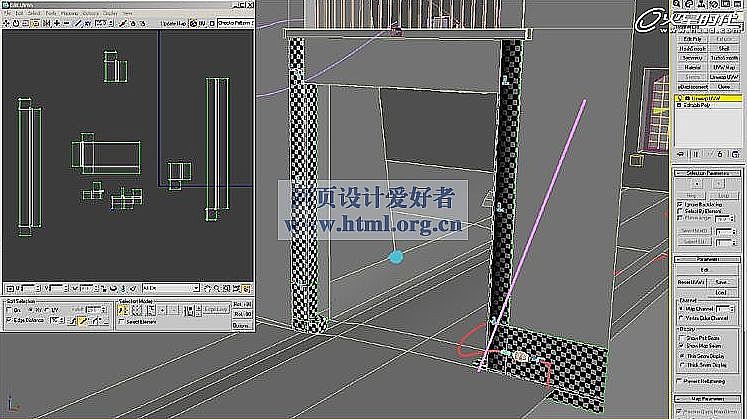Open the All IDs material filter dropdown

pyautogui.click(x=171, y=289)
